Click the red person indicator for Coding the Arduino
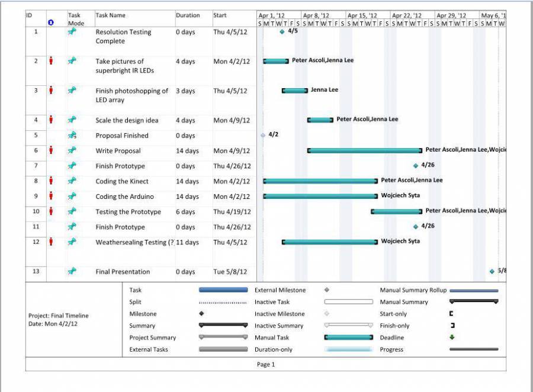This screenshot has width=533, height=392. point(51,196)
